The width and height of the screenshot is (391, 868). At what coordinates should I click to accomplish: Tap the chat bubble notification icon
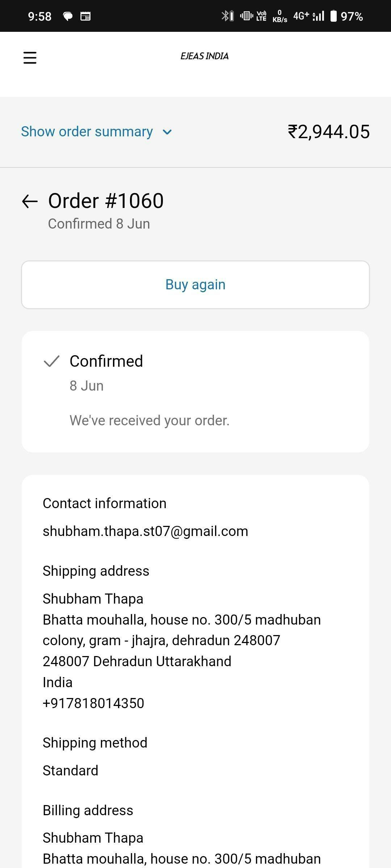pos(68,16)
